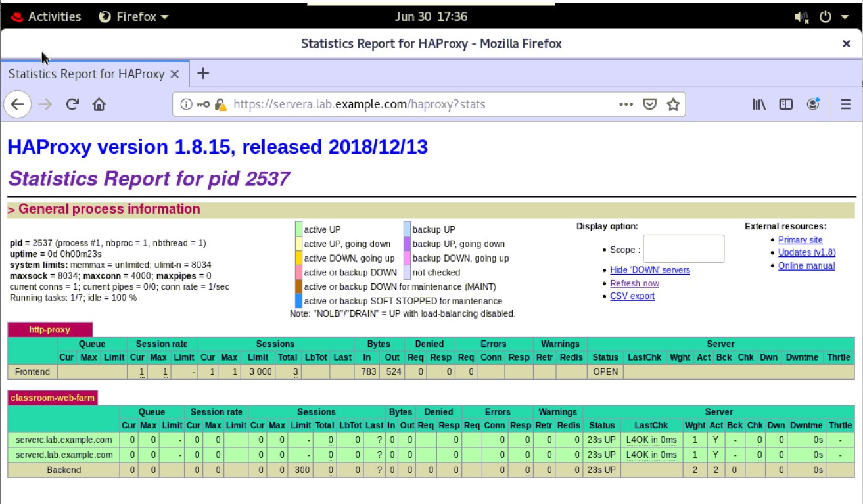
Task: Click the Frontend Bytes Out value 524
Action: 393,372
